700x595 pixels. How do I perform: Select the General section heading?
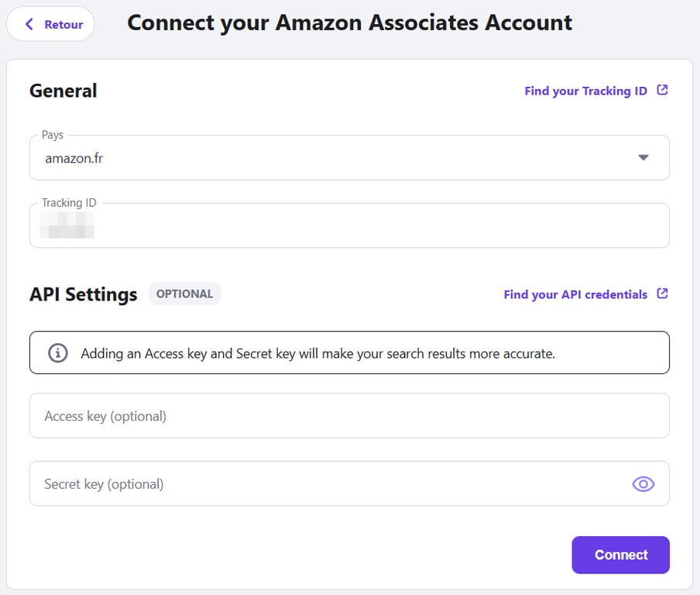tap(63, 91)
